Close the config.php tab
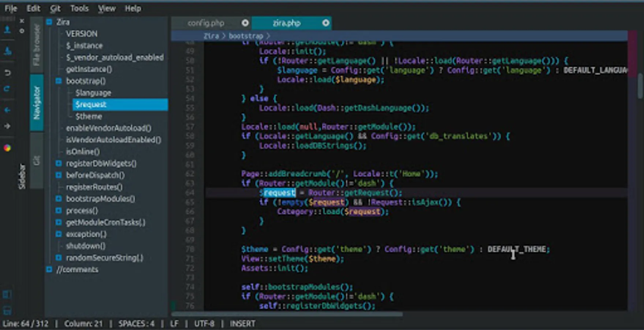The image size is (644, 330). (245, 23)
